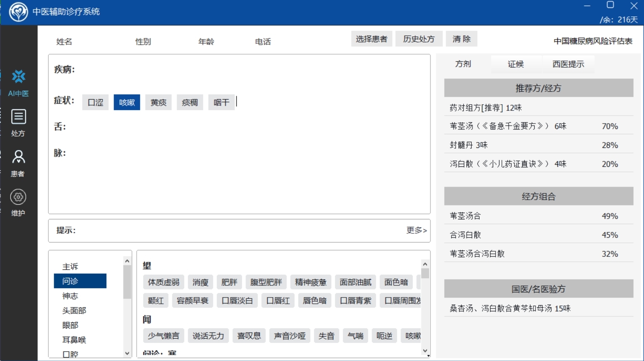
Task: Click the application logo in title bar
Action: point(18,12)
